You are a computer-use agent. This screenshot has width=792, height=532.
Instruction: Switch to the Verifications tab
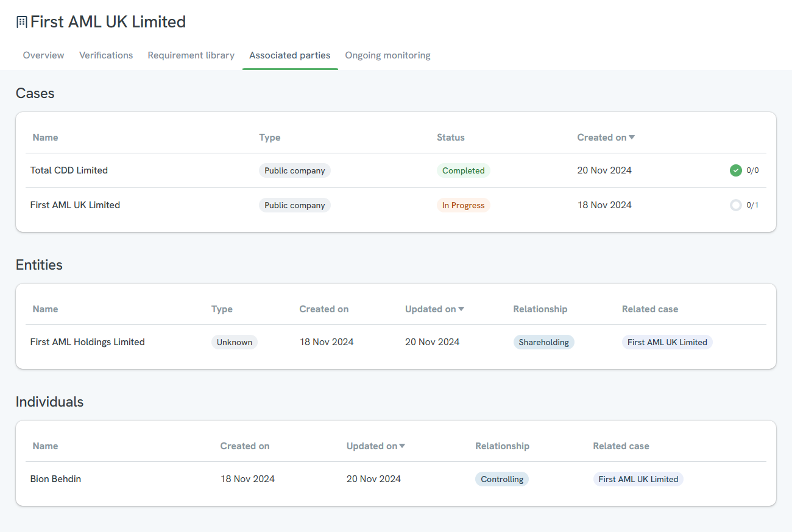coord(106,55)
